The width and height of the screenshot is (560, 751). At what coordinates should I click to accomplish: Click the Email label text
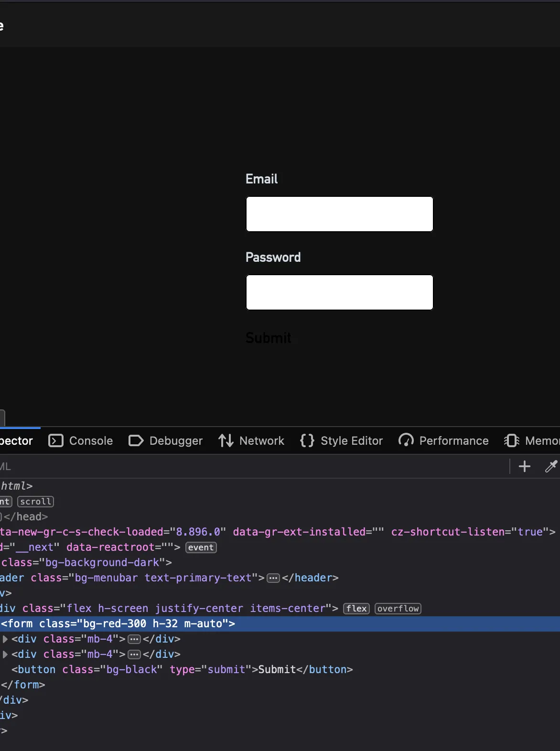261,179
